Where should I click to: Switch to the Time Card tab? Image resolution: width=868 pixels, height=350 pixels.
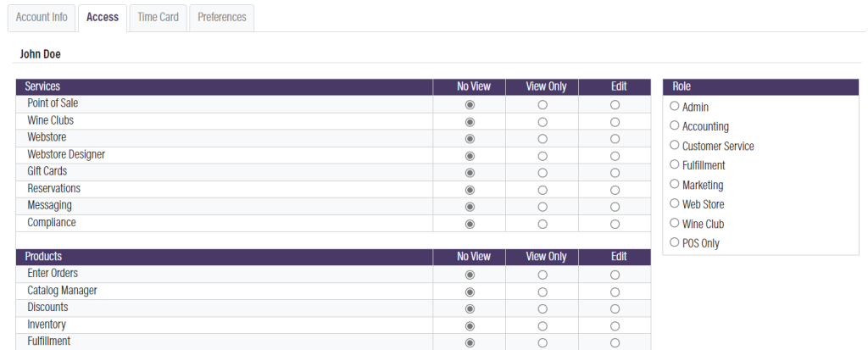click(158, 17)
